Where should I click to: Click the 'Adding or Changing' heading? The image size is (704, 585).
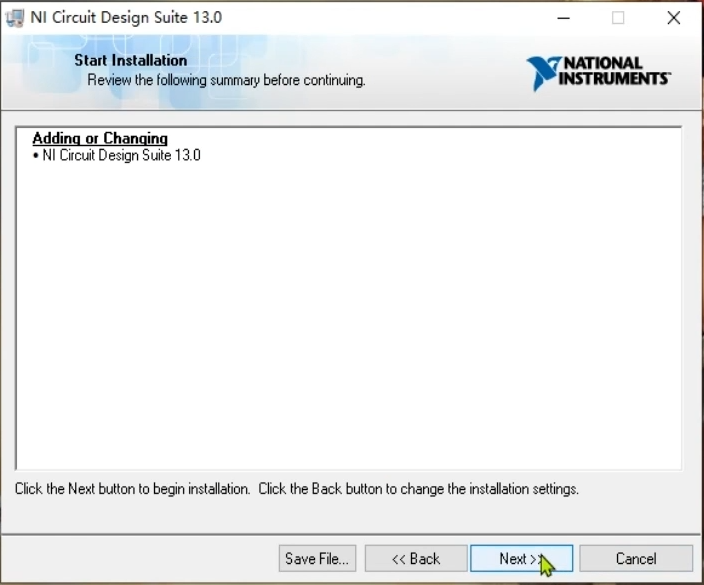pyautogui.click(x=100, y=138)
